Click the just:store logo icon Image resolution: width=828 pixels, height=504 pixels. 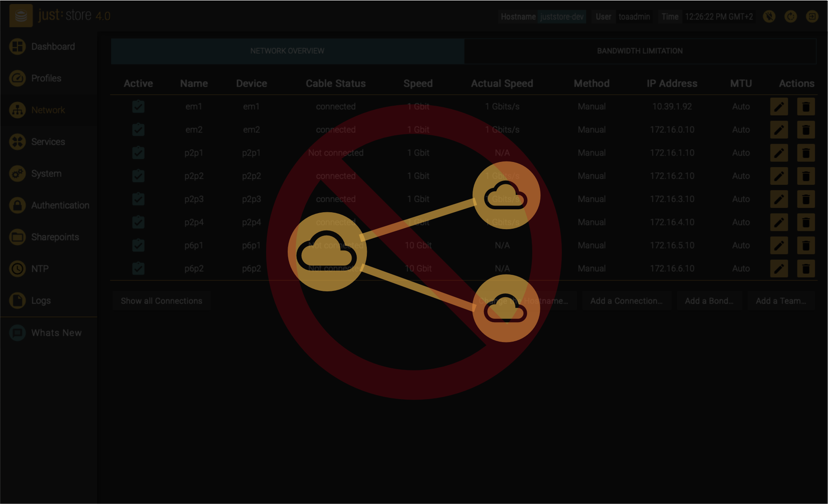(x=21, y=16)
